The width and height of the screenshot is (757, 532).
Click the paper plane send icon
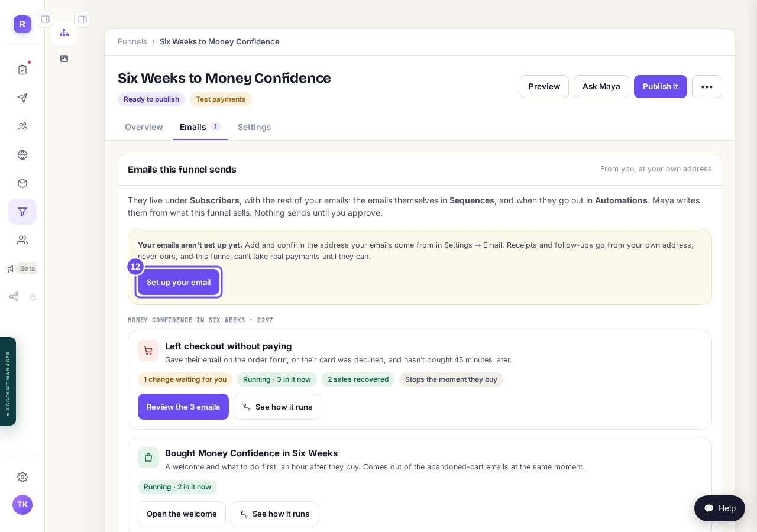click(22, 98)
